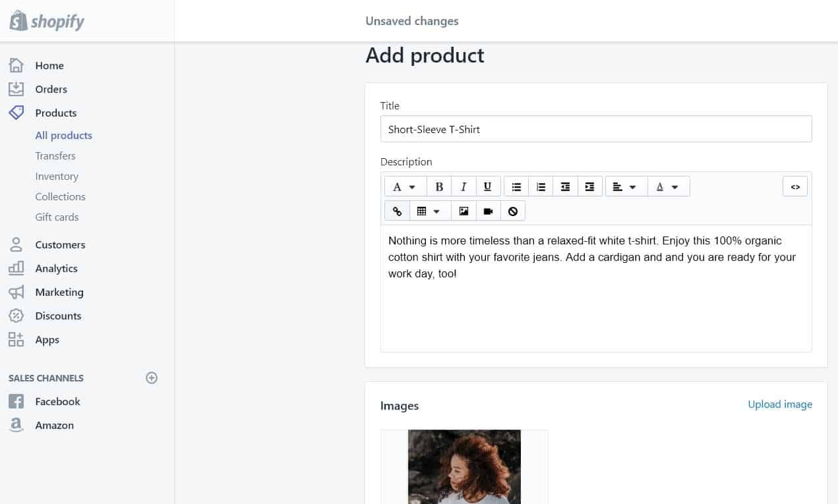Add a sales channel plus button
The height and width of the screenshot is (504, 838).
[152, 378]
